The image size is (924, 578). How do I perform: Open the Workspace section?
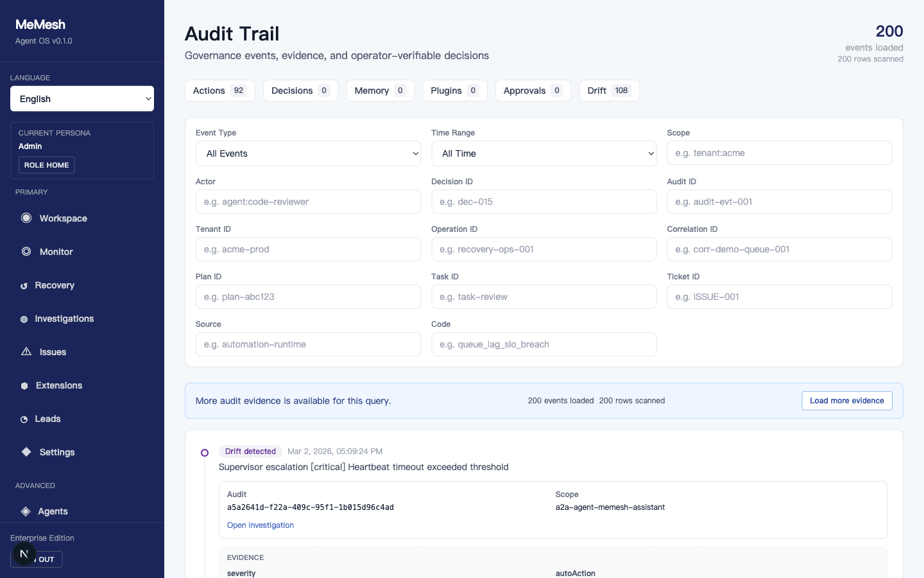(62, 218)
